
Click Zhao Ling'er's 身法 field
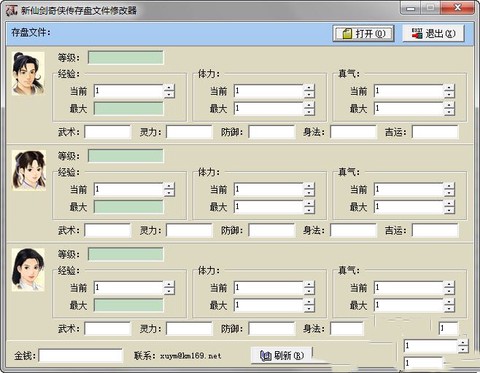click(353, 230)
